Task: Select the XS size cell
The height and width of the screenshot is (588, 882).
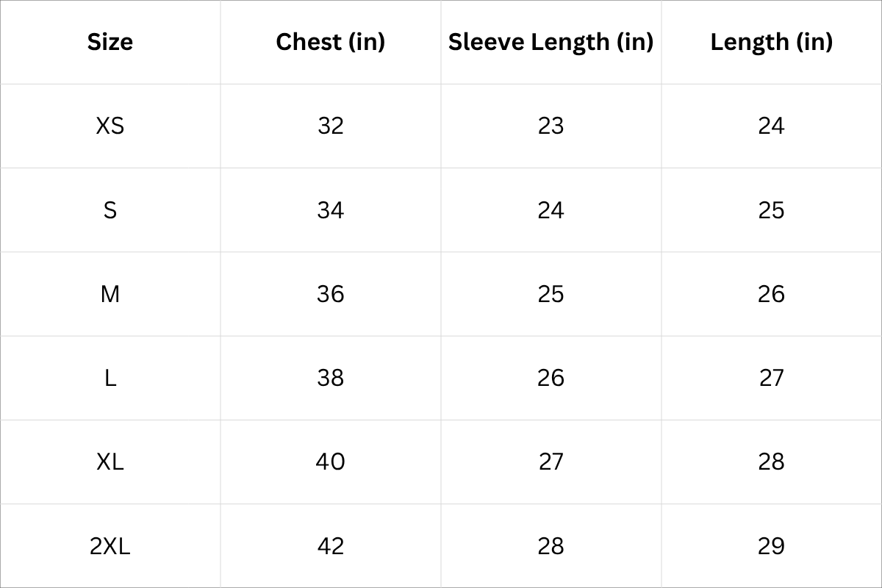Action: [110, 126]
